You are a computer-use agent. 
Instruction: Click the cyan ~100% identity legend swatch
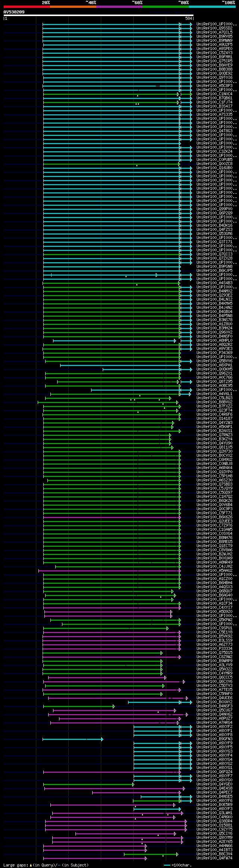[212, 7]
